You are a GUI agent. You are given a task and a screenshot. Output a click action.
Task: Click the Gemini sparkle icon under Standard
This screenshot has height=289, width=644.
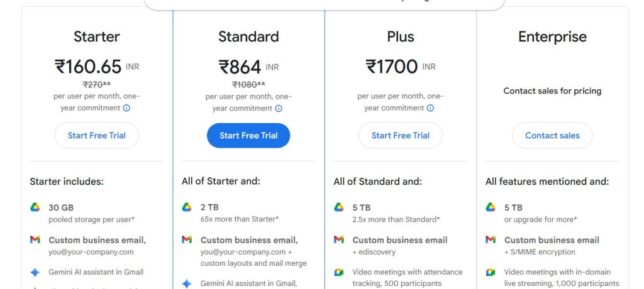[x=187, y=284]
